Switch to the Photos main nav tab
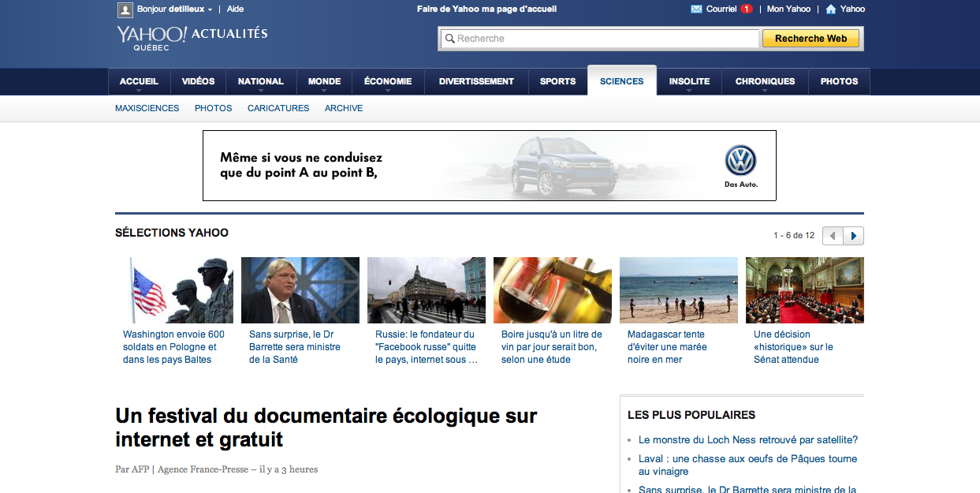 click(839, 81)
